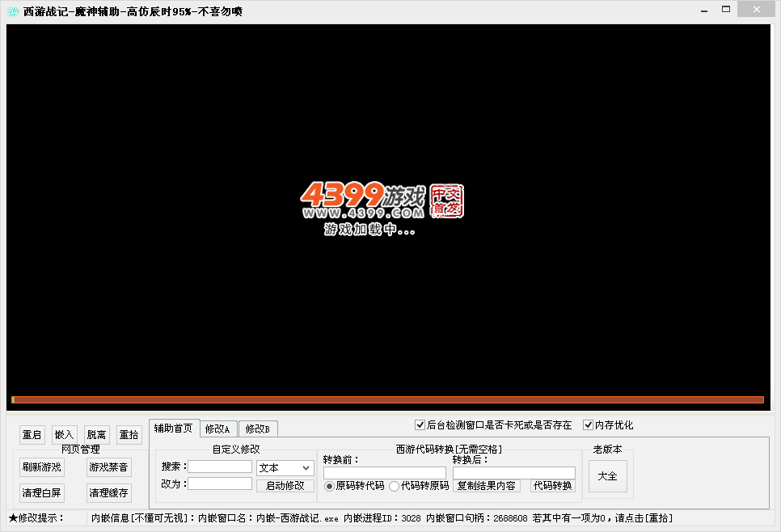Maximize the assistant window

click(x=726, y=10)
